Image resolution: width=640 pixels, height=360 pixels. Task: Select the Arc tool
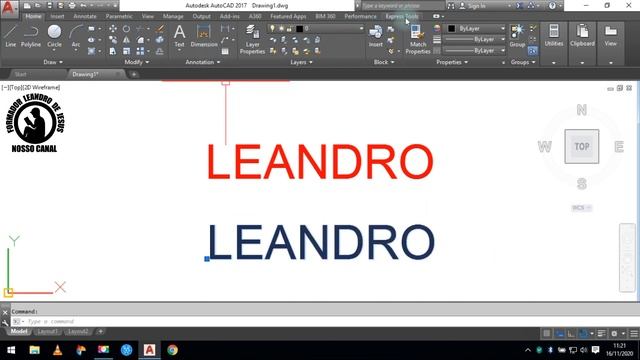pyautogui.click(x=76, y=37)
